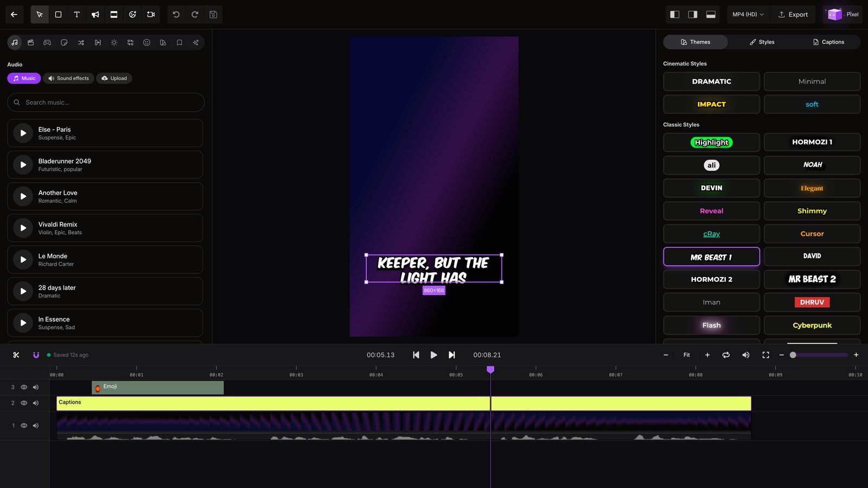Select the Sound effects tab
Screen dimensions: 868x488
point(68,79)
